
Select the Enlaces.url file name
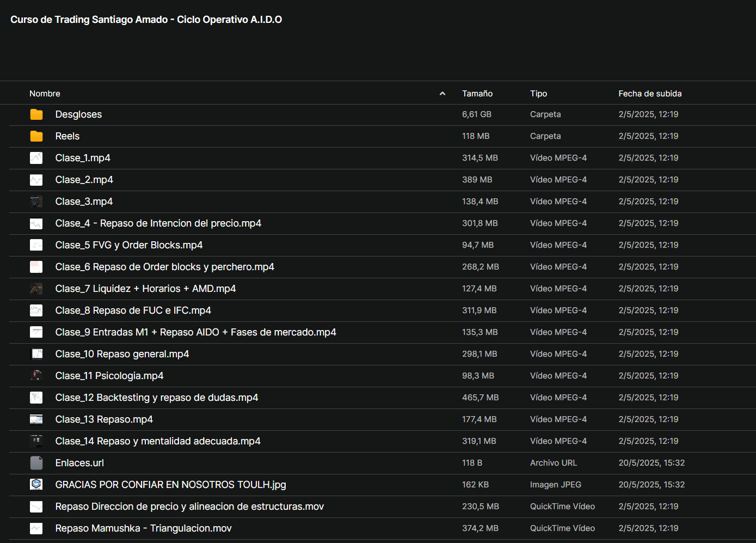pyautogui.click(x=79, y=463)
